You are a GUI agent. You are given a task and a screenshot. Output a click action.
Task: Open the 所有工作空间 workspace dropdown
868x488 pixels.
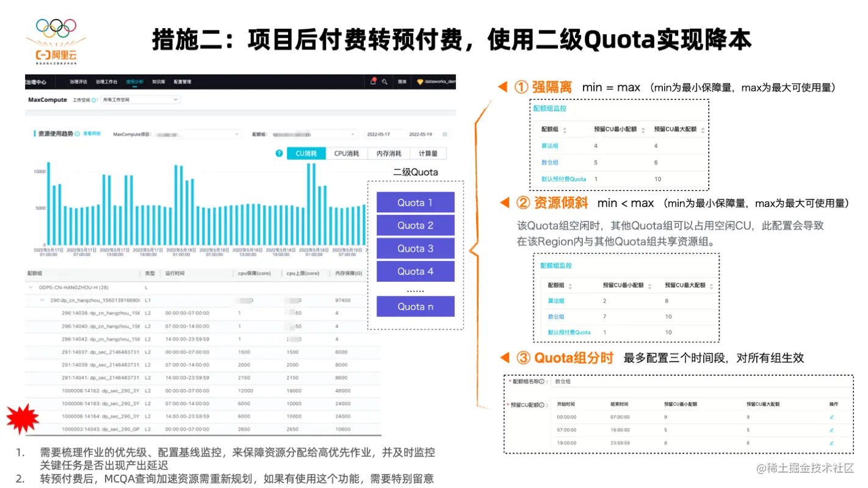[140, 99]
